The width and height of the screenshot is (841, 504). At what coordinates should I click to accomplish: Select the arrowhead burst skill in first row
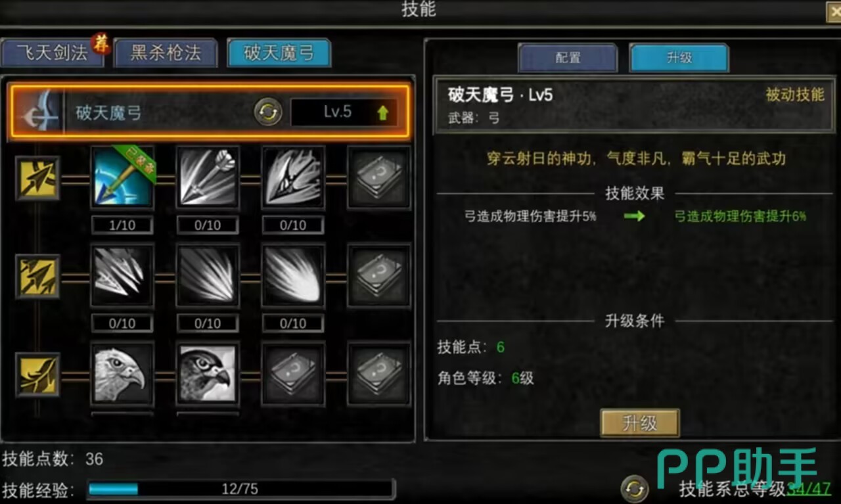click(293, 178)
